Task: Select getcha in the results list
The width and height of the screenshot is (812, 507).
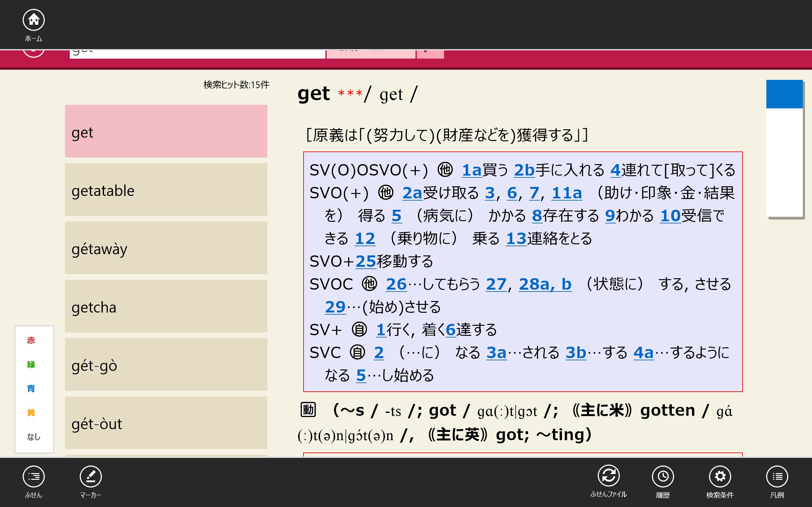Action: [x=166, y=306]
